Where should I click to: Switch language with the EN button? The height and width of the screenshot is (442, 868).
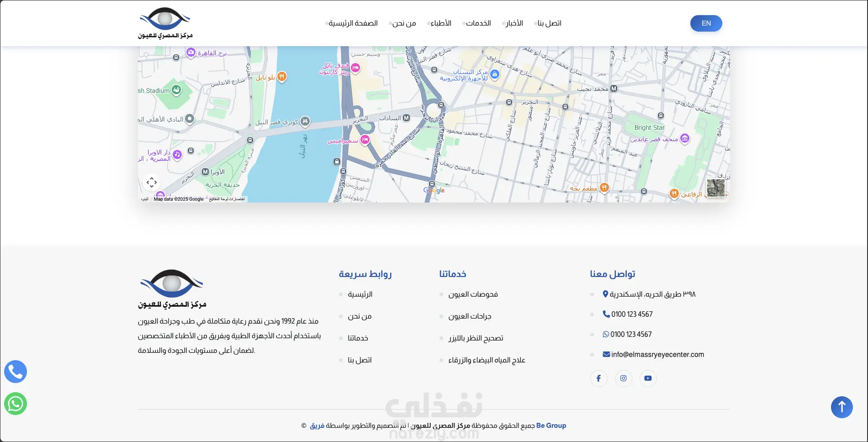[706, 23]
